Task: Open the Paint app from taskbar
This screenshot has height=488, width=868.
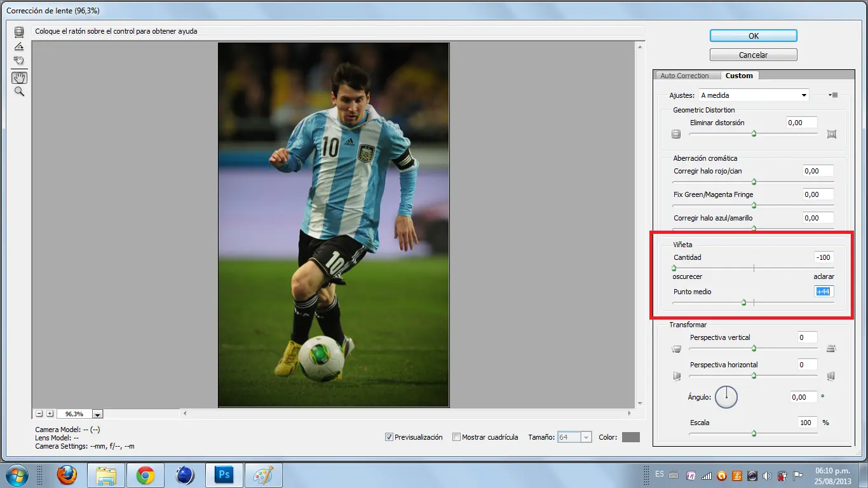Action: coord(263,475)
